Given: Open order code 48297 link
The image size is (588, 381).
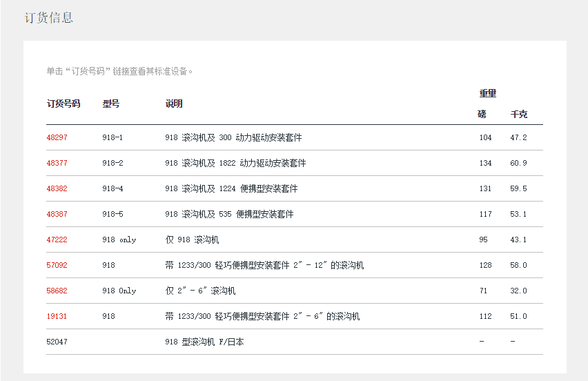Looking at the screenshot, I should [x=57, y=137].
